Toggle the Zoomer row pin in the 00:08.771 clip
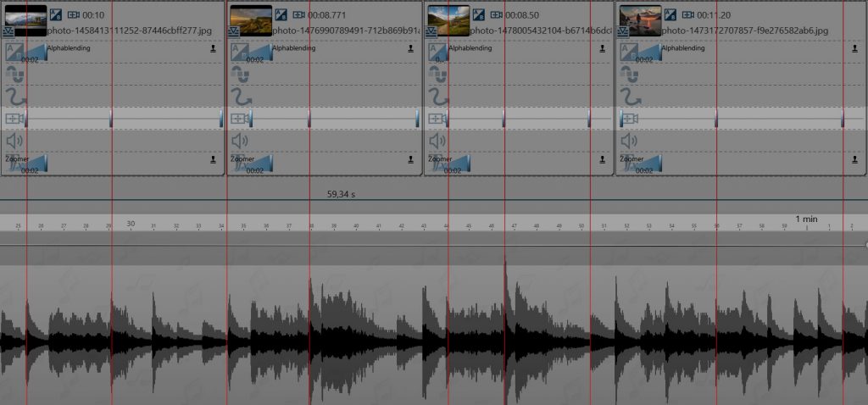Viewport: 868px width, 405px height. coord(411,159)
